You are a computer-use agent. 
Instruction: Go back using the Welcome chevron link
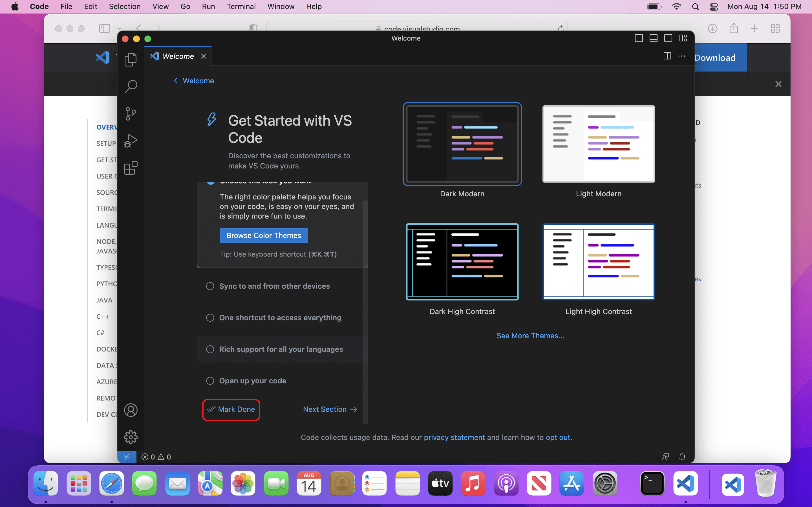click(x=194, y=81)
